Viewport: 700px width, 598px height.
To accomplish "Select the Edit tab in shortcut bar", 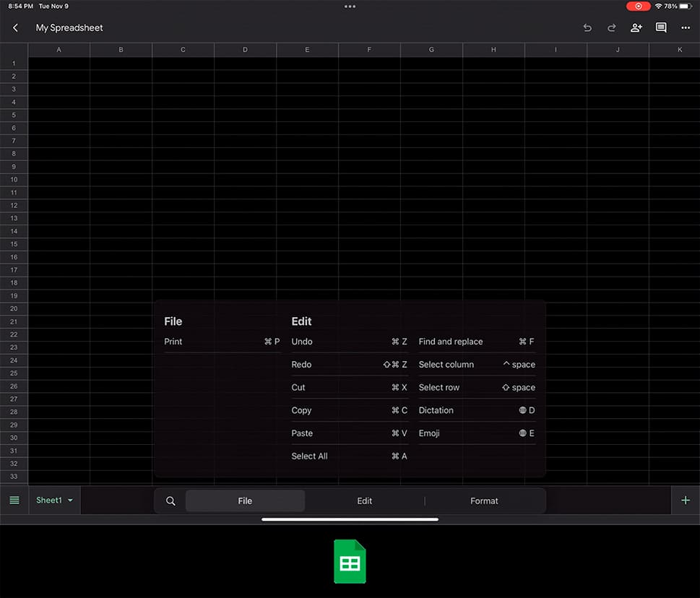I will (x=364, y=501).
